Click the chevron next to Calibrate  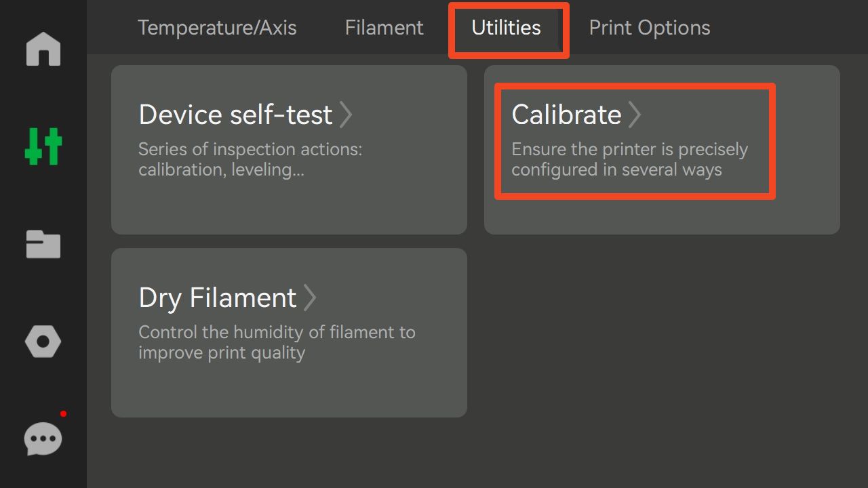635,115
